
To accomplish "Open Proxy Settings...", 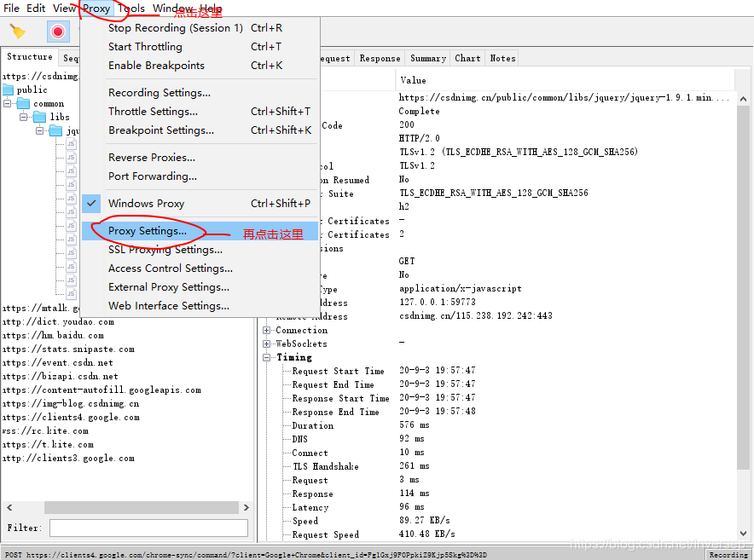I will pyautogui.click(x=200, y=231).
